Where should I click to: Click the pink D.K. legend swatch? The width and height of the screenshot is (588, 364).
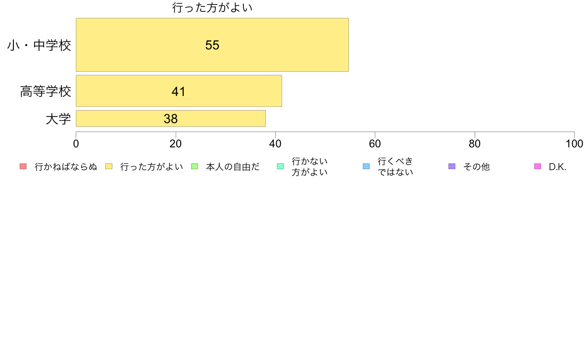(x=538, y=167)
